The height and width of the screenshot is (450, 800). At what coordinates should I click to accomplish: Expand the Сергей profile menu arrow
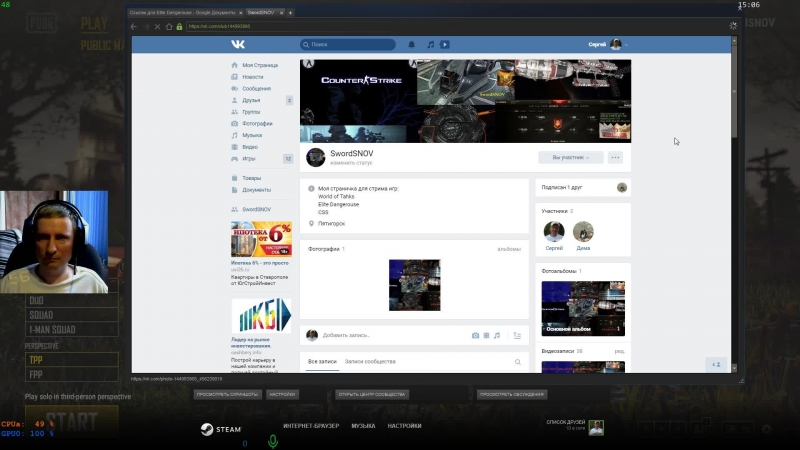pyautogui.click(x=626, y=45)
